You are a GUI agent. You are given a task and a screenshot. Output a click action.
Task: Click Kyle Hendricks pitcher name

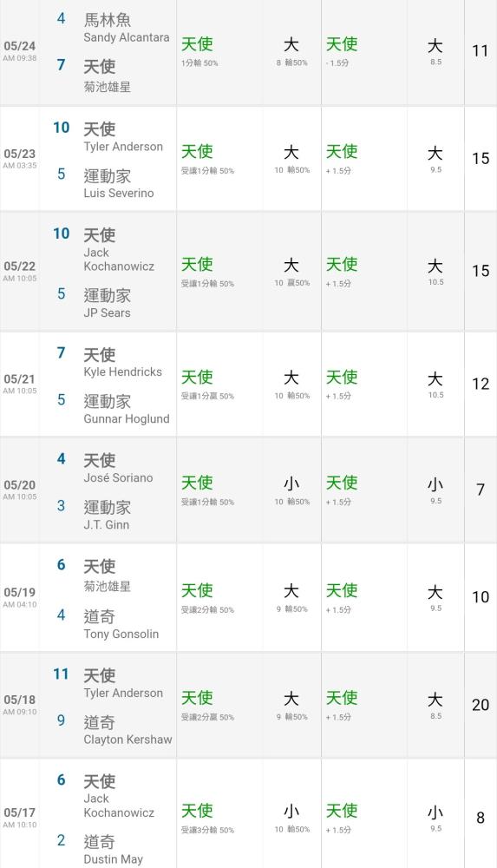(x=122, y=372)
